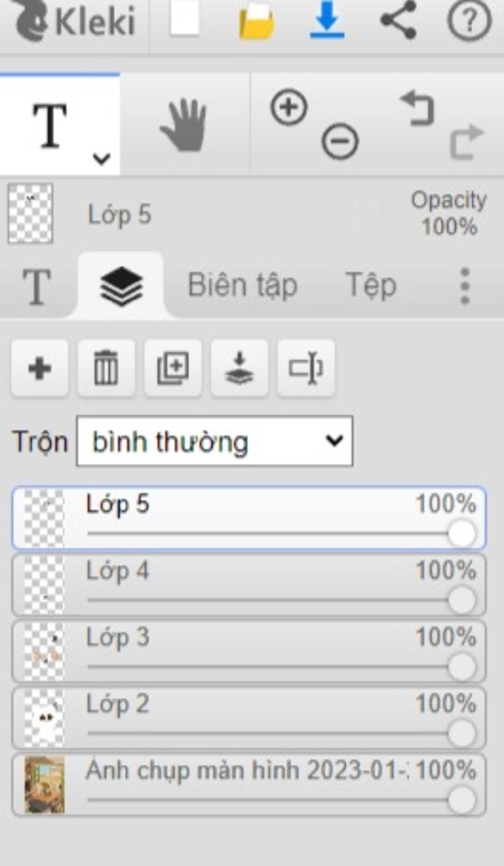Click the Lớp 3 opacity slider handle
This screenshot has height=866, width=504.
(x=462, y=666)
